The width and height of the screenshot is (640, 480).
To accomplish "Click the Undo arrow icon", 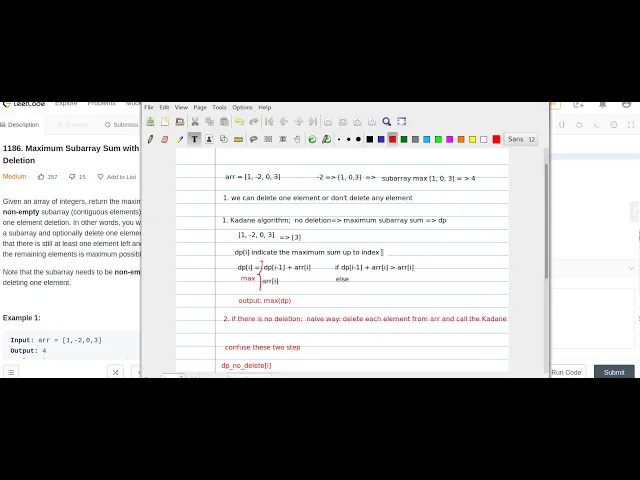I will [239, 122].
